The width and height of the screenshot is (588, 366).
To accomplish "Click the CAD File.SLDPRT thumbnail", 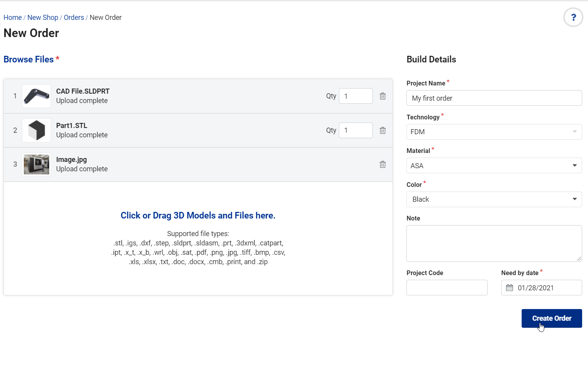I will [36, 96].
